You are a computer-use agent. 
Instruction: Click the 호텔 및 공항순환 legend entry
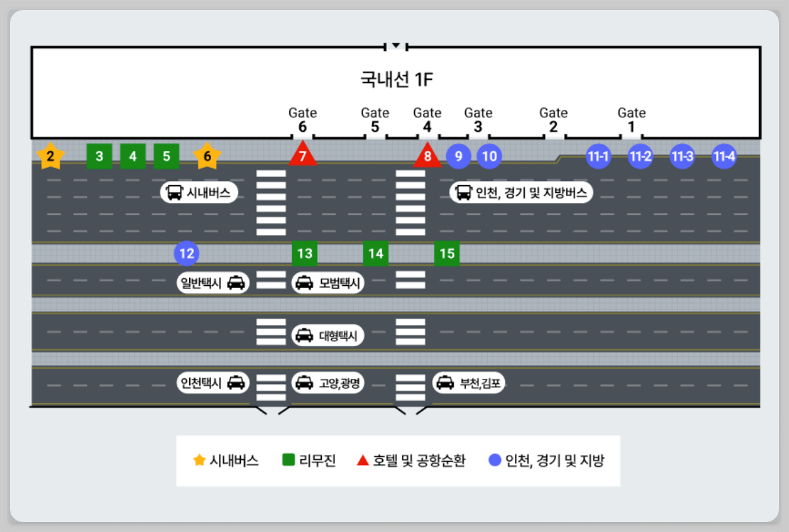(x=411, y=460)
